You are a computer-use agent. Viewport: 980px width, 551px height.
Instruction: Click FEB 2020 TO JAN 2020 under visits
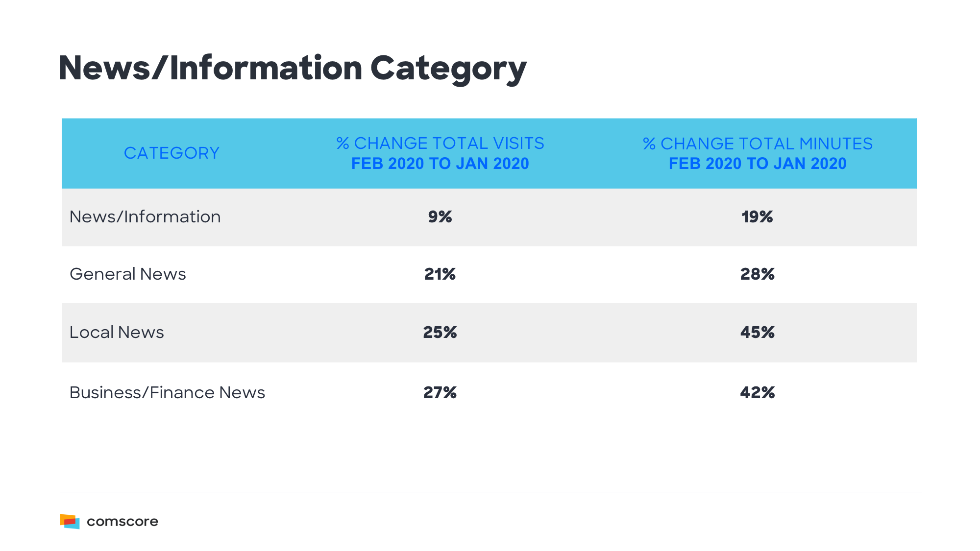click(440, 164)
